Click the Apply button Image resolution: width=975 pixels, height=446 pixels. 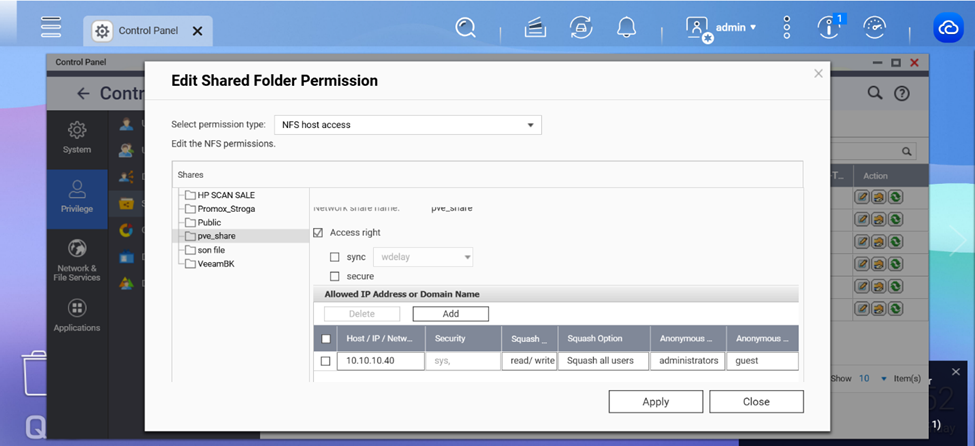[x=655, y=401]
